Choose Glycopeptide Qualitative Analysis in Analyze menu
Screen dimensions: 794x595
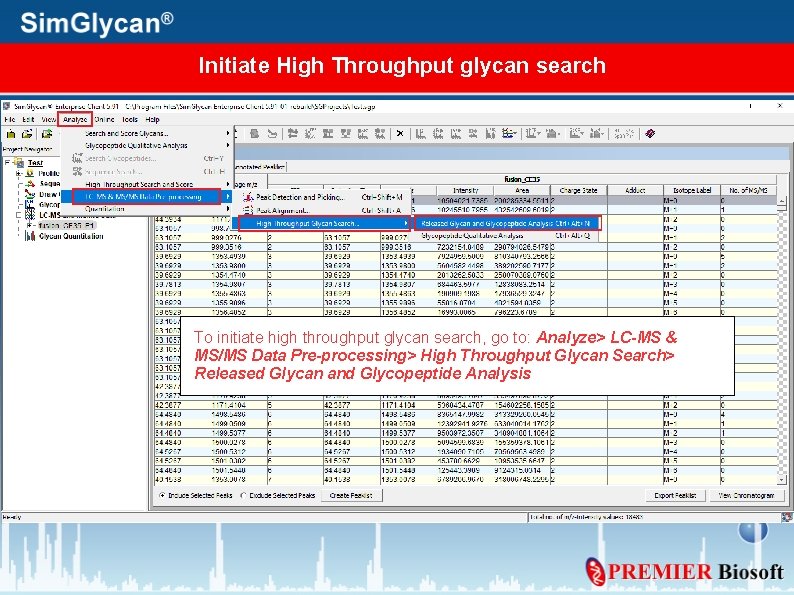(147, 145)
